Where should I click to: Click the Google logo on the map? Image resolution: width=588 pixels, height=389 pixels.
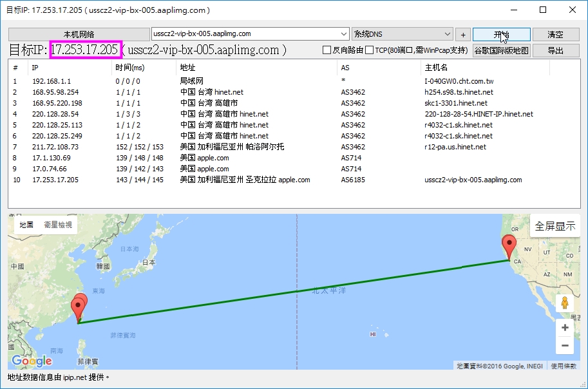click(x=32, y=361)
